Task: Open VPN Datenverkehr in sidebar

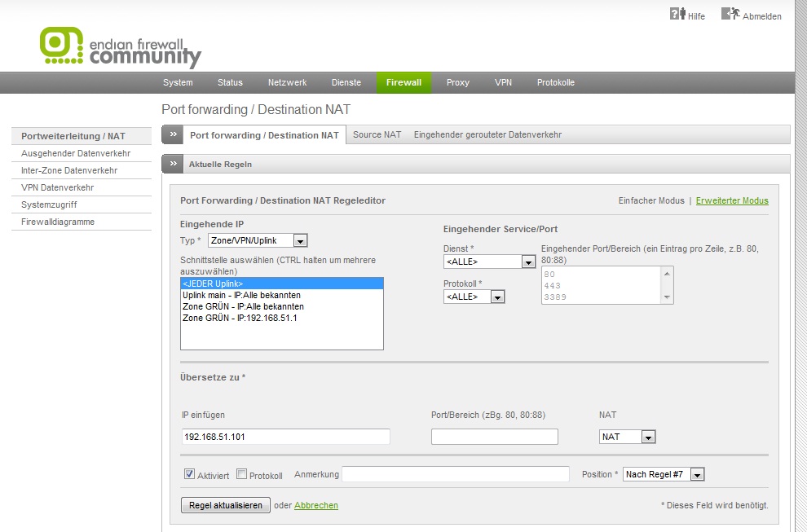Action: pos(82,187)
